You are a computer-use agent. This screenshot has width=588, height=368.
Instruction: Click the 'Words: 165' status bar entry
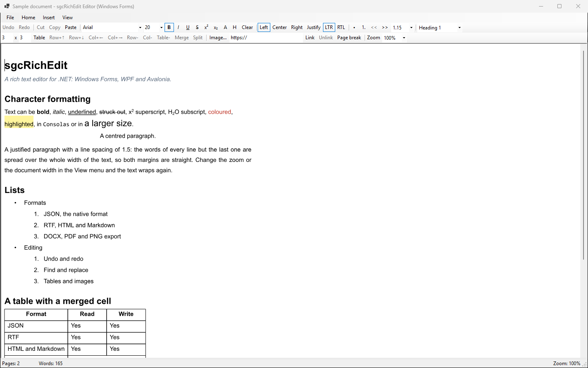pos(51,364)
